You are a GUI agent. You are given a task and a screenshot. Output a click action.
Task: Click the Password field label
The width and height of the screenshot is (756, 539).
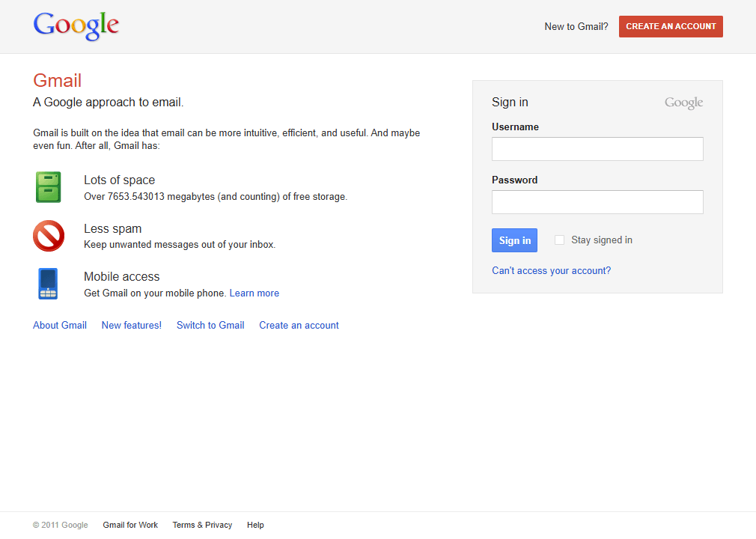[x=514, y=180]
